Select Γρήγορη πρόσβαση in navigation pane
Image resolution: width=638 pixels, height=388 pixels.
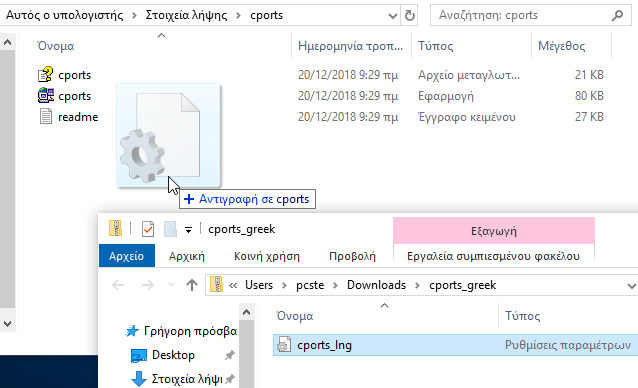pyautogui.click(x=190, y=331)
